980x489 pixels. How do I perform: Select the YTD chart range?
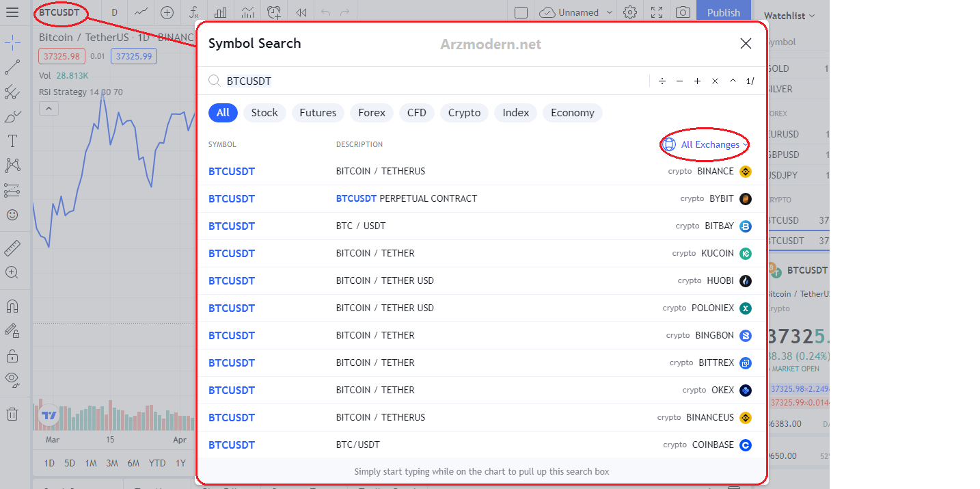157,463
